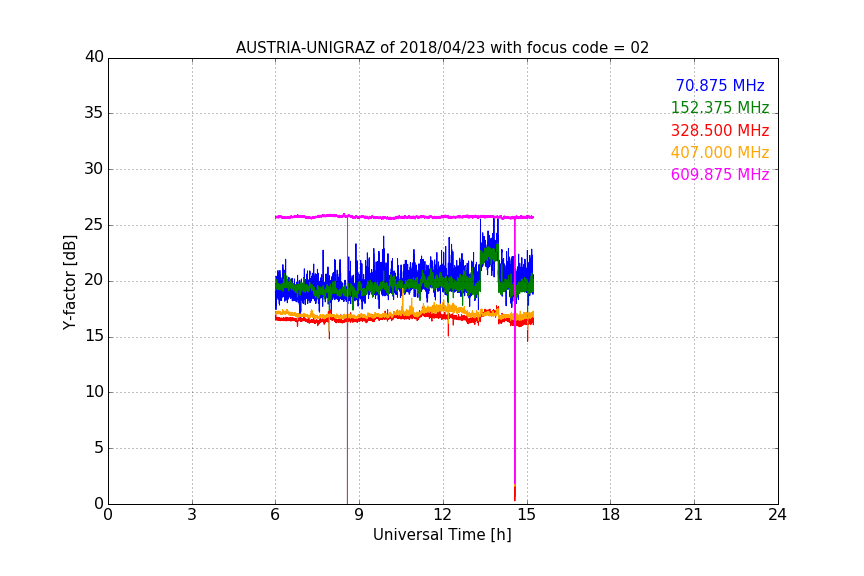Click the x-axis tick label 6

pos(276,515)
